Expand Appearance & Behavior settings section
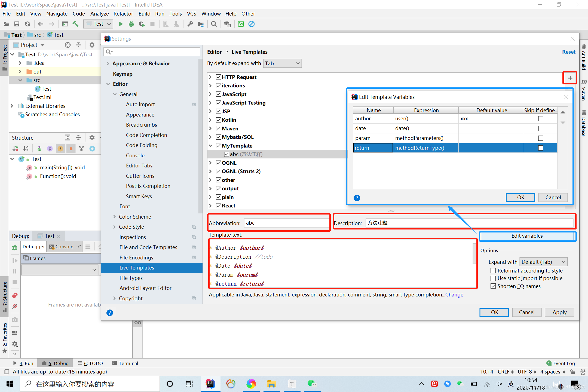The image size is (588, 392). click(x=108, y=64)
